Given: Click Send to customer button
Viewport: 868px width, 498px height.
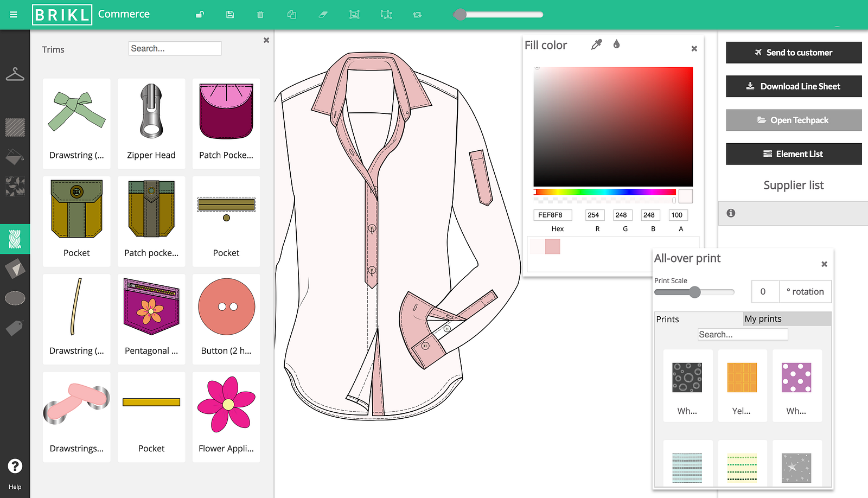Looking at the screenshot, I should (794, 53).
